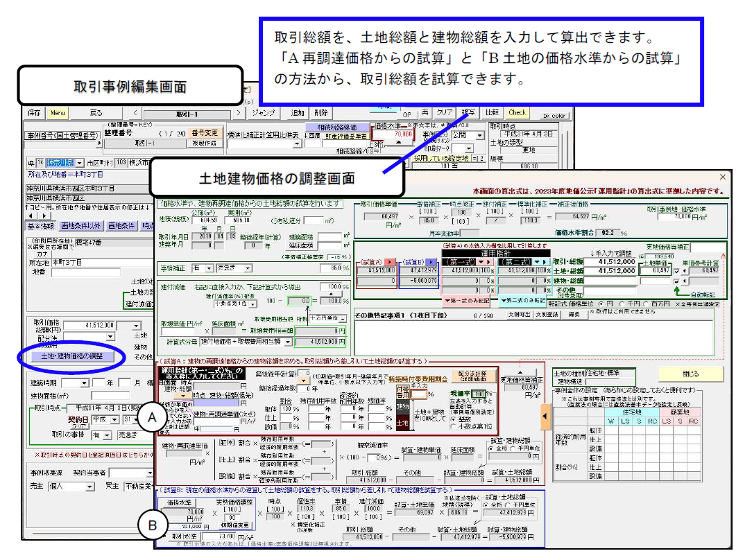Switch to the 基本情報 tab
The width and height of the screenshot is (745, 560).
pos(40,227)
